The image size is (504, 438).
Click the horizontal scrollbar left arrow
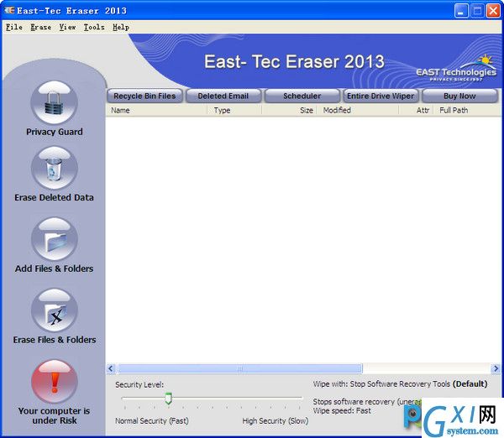pyautogui.click(x=111, y=368)
